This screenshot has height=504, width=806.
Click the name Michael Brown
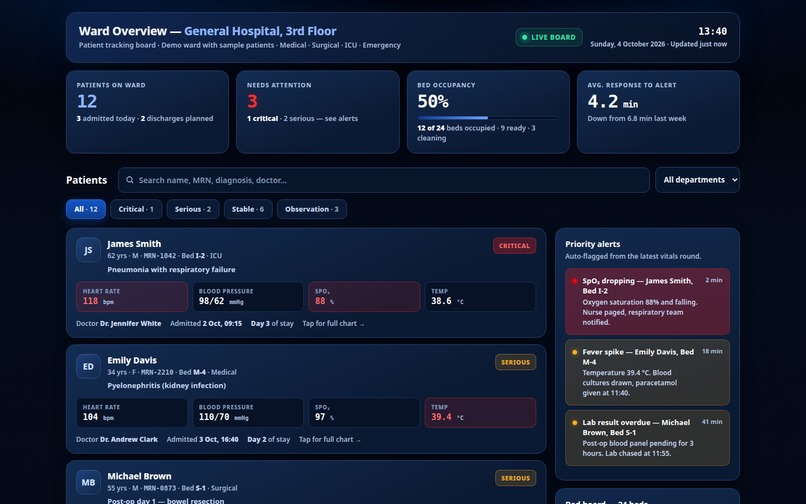pyautogui.click(x=139, y=476)
